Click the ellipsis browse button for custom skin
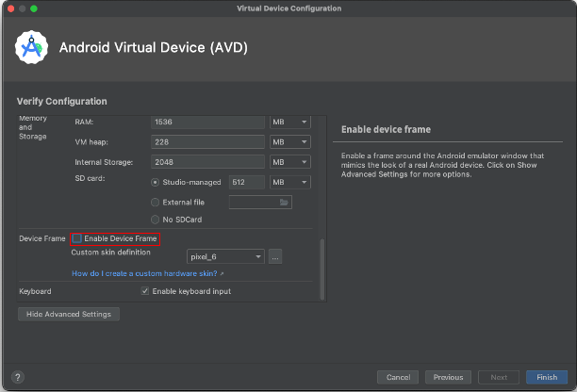The height and width of the screenshot is (392, 577). tap(275, 256)
